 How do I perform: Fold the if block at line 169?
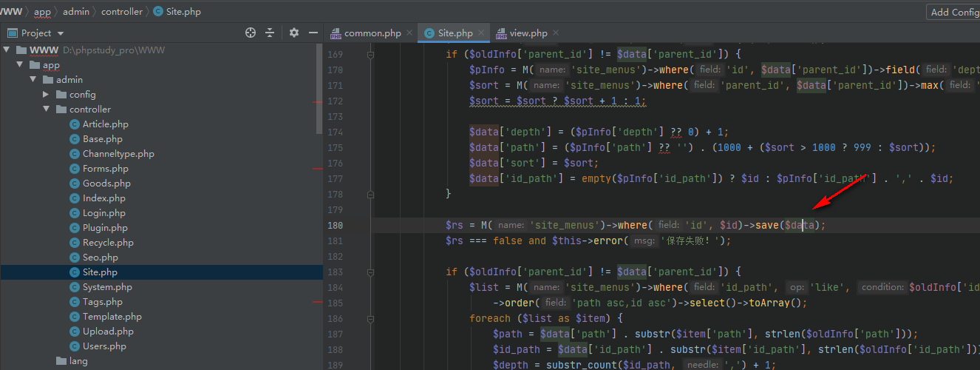[x=370, y=55]
